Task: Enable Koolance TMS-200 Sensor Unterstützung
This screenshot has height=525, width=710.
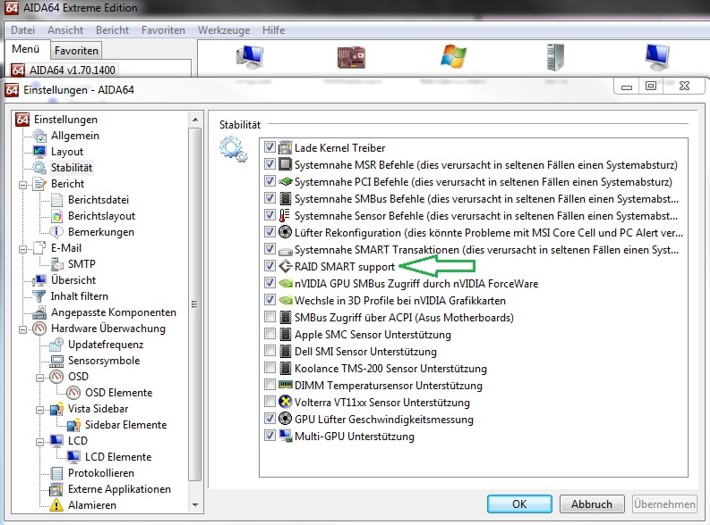Action: coord(270,367)
